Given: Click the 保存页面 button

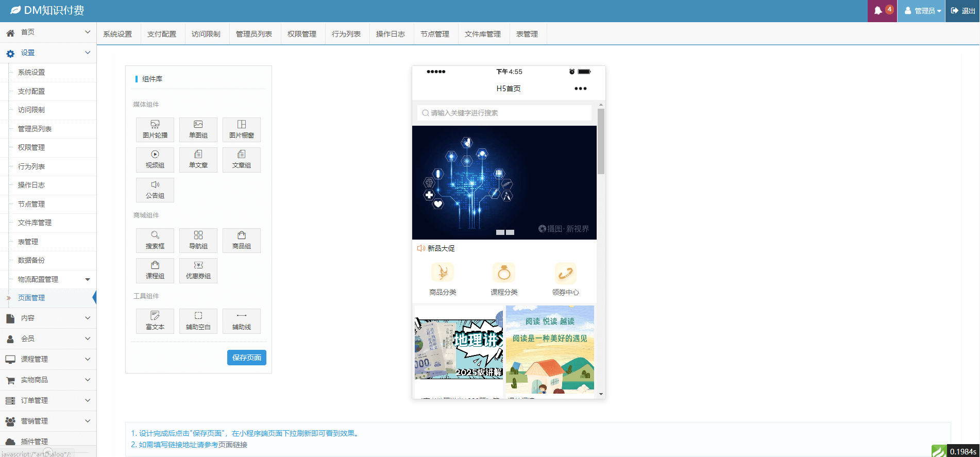Looking at the screenshot, I should 246,358.
